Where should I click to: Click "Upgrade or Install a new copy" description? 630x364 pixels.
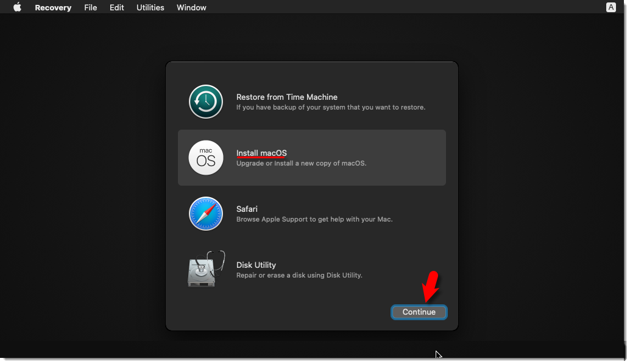point(301,163)
